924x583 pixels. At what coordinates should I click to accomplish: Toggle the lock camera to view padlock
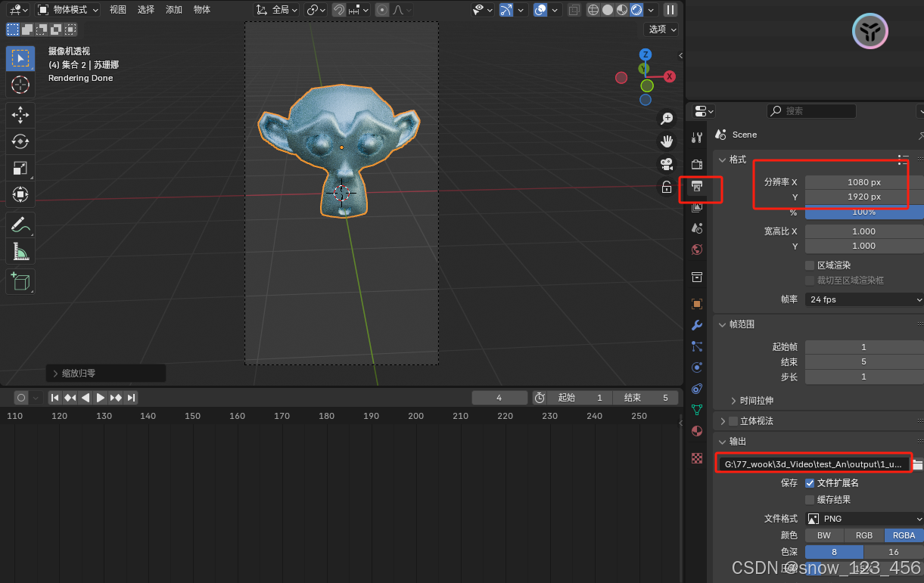coord(667,187)
